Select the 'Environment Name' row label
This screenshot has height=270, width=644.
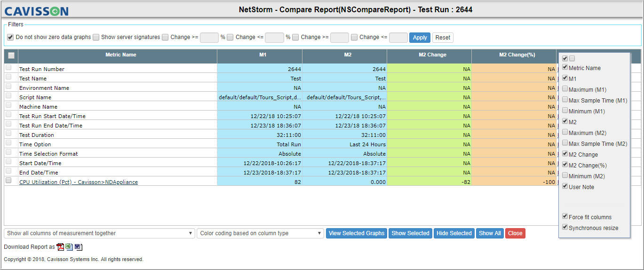(x=44, y=88)
